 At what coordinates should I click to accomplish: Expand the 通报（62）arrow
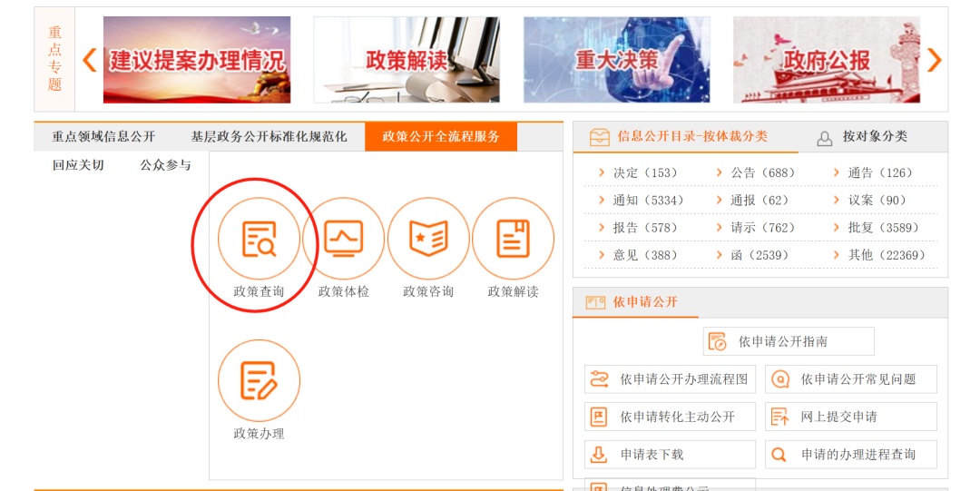point(719,201)
